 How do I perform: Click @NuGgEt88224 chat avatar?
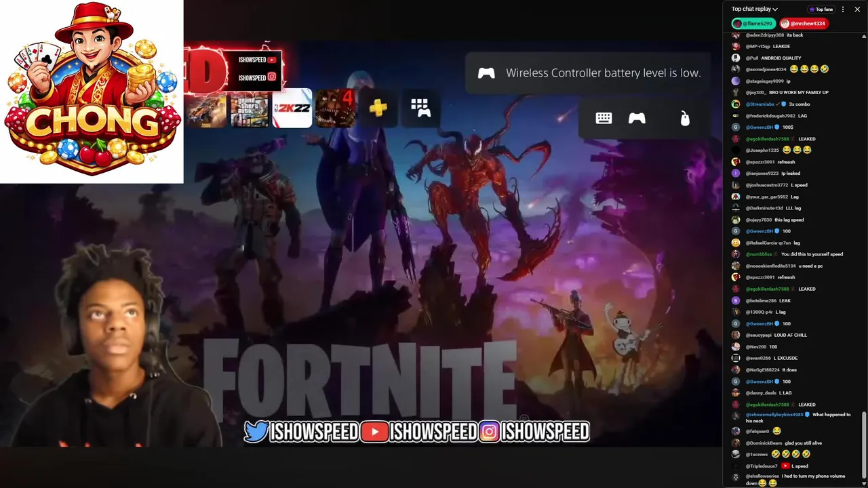point(736,370)
